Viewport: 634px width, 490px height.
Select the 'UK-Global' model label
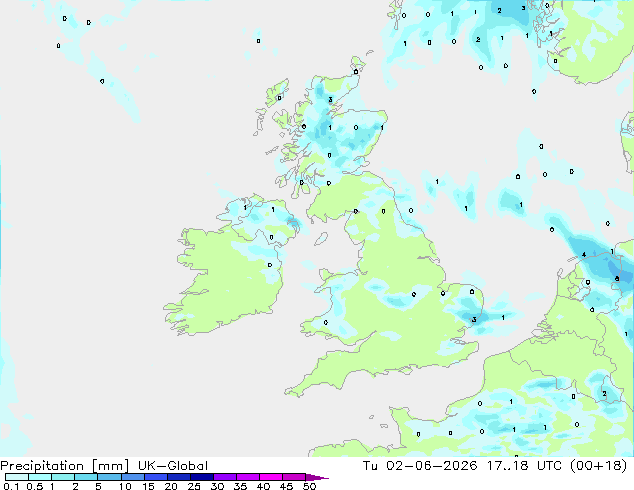173,466
